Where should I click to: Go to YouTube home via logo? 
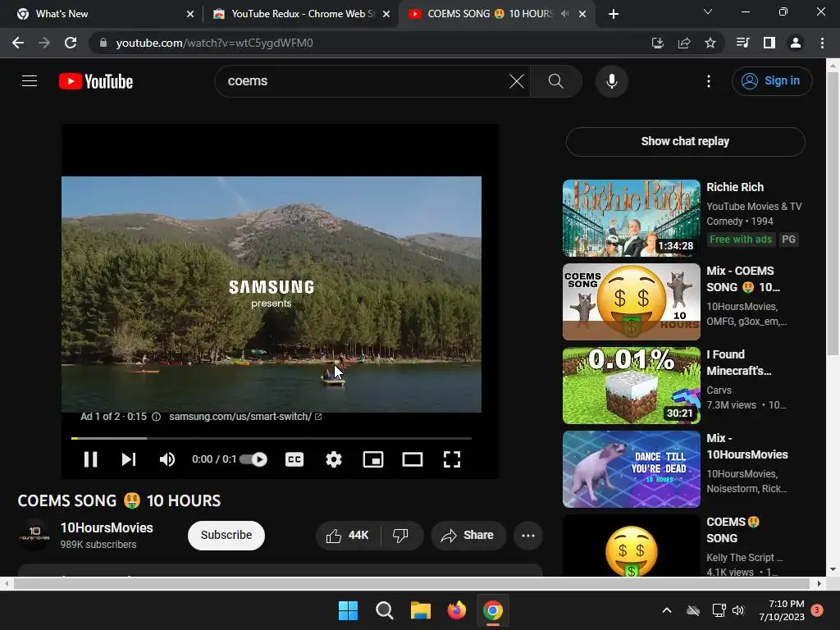coord(96,81)
